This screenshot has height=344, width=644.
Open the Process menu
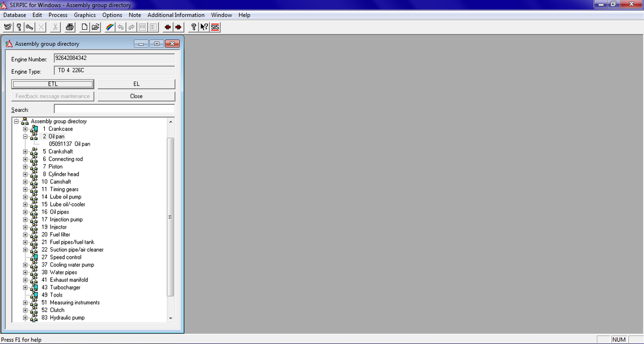(58, 15)
